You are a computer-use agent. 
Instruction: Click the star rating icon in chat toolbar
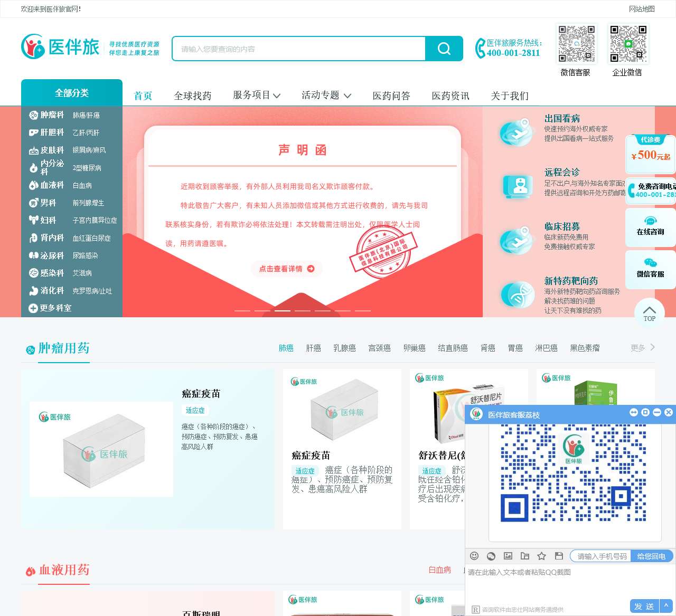(541, 556)
